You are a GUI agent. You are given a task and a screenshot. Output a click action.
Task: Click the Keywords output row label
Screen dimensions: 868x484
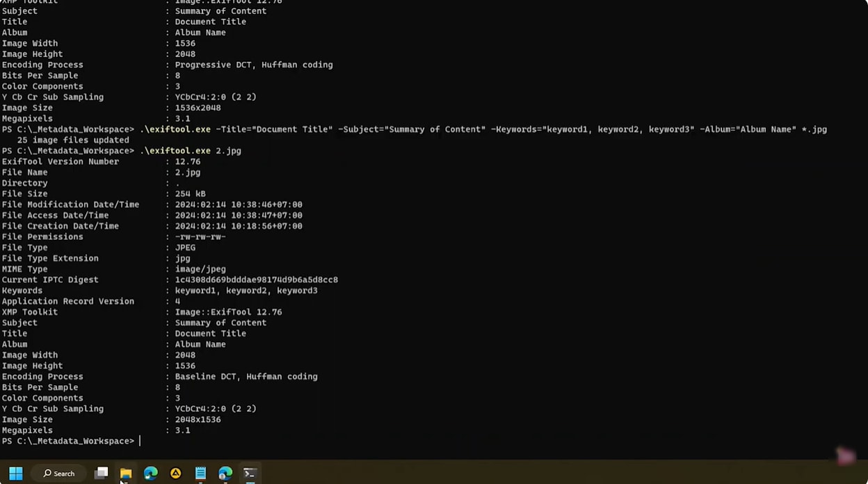tap(22, 291)
